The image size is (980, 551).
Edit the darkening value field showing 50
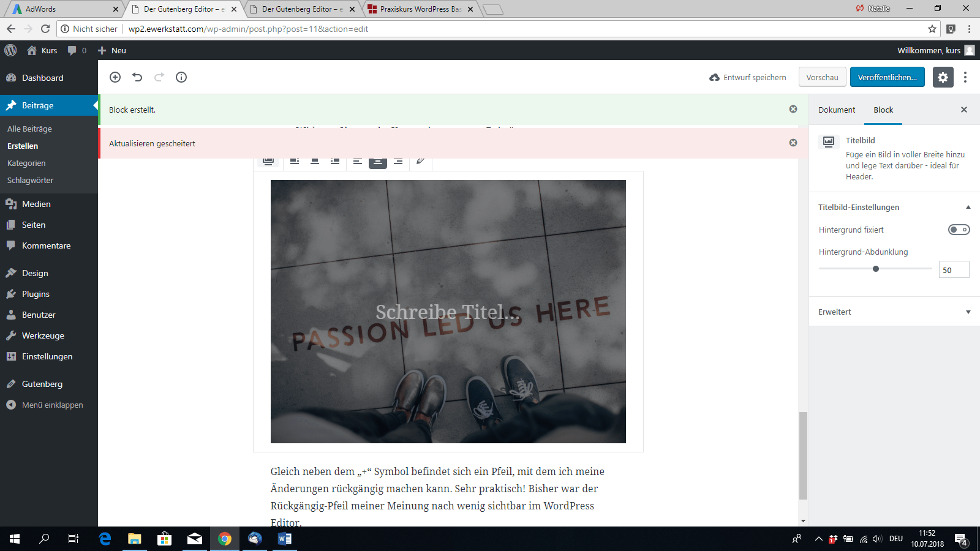[x=954, y=269]
